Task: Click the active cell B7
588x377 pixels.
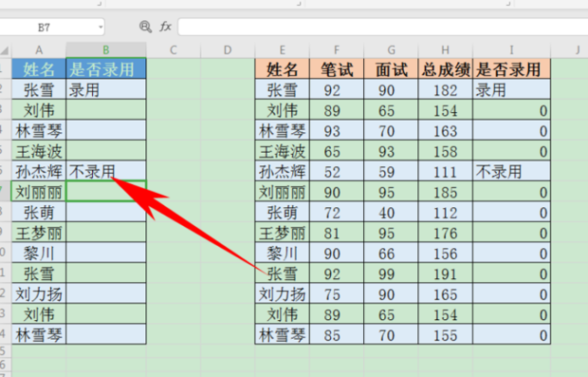Action: [x=106, y=192]
